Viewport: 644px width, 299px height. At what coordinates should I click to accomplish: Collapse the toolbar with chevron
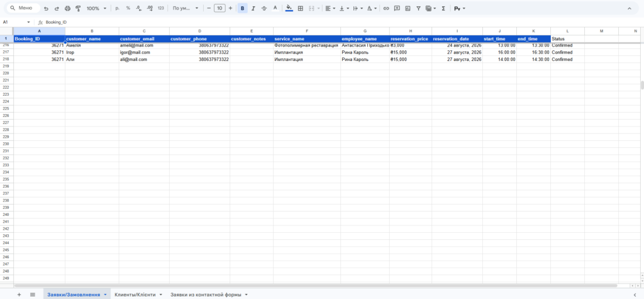click(x=630, y=8)
